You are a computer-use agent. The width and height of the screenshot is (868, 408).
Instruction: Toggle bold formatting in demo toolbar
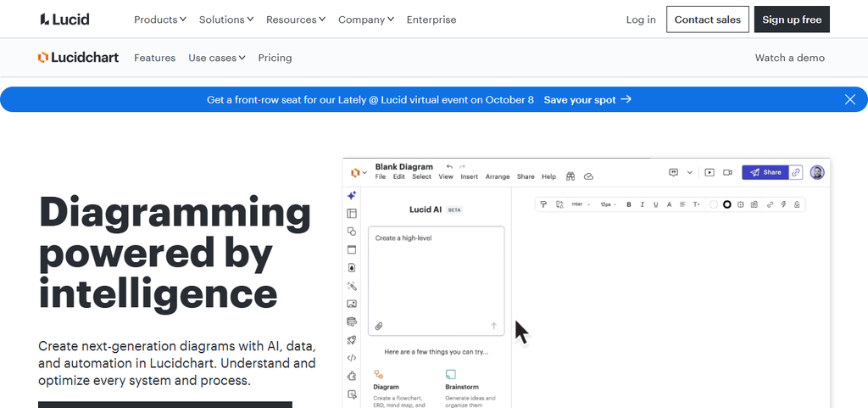pos(629,204)
